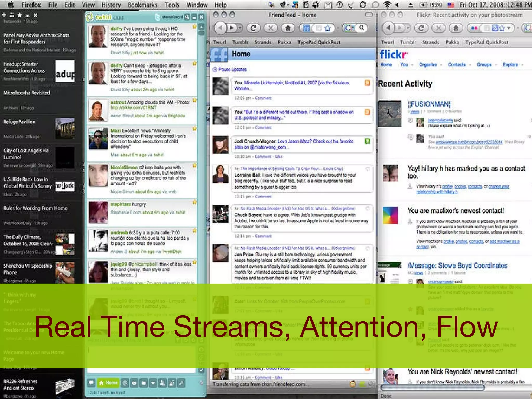532x399 pixels.
Task: Click the FriendFeed window search magnifier
Action: tap(362, 28)
